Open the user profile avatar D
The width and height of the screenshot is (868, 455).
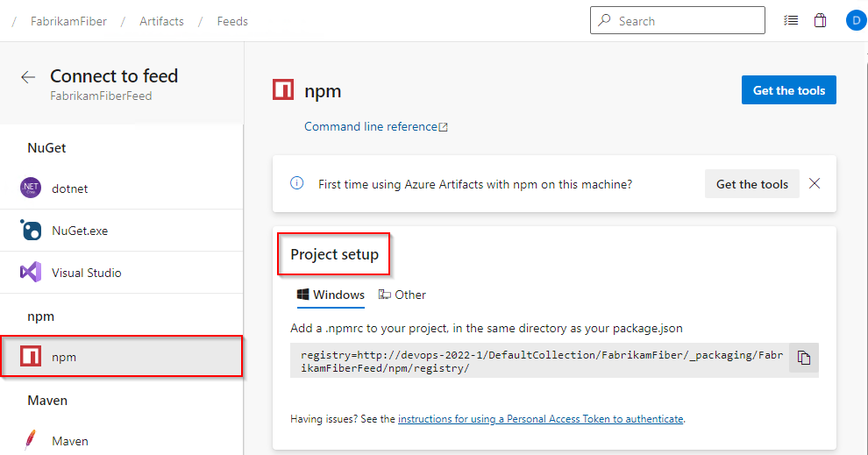857,21
